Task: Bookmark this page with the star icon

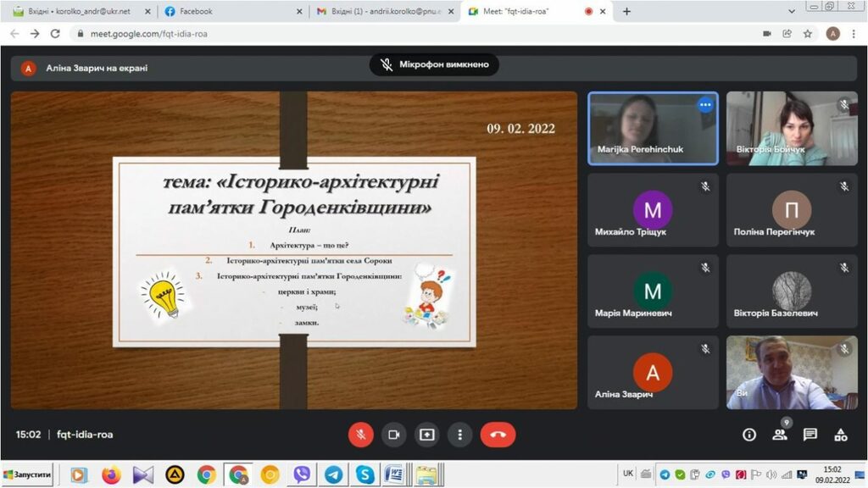Action: [808, 34]
